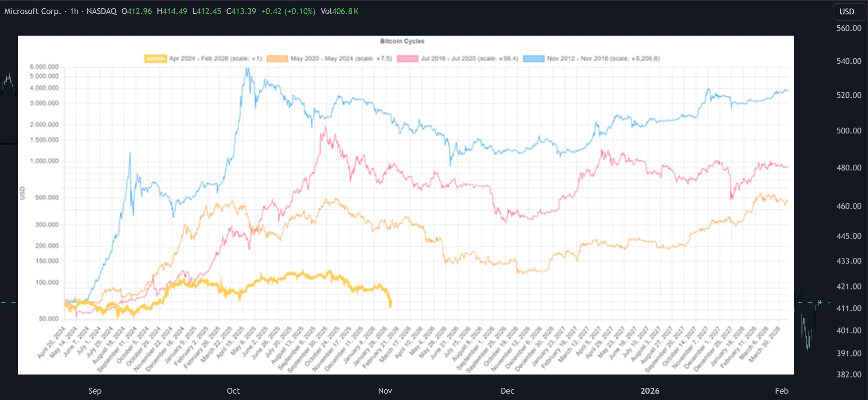The image size is (868, 400).
Task: Click the close price value C413.39
Action: (x=241, y=11)
